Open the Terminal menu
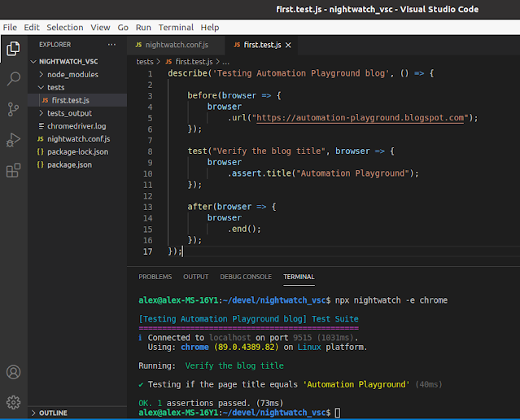Viewport: 520px width, 420px height. [176, 28]
